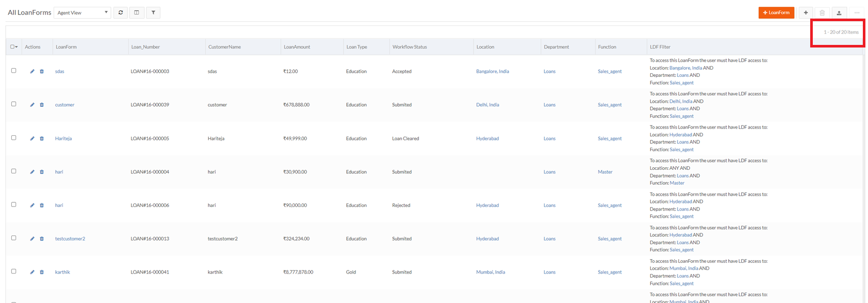The width and height of the screenshot is (868, 303).
Task: Open the more options ellipsis menu
Action: 857,12
